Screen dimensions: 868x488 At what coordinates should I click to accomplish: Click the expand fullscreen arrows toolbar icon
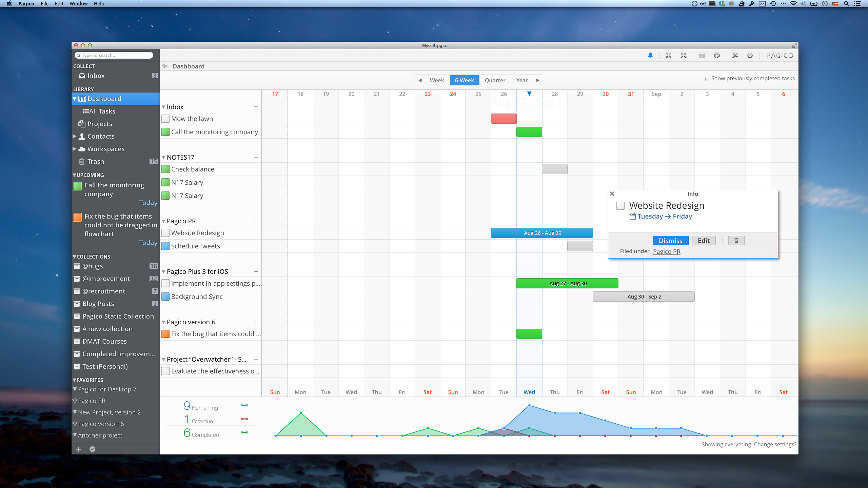tap(668, 56)
